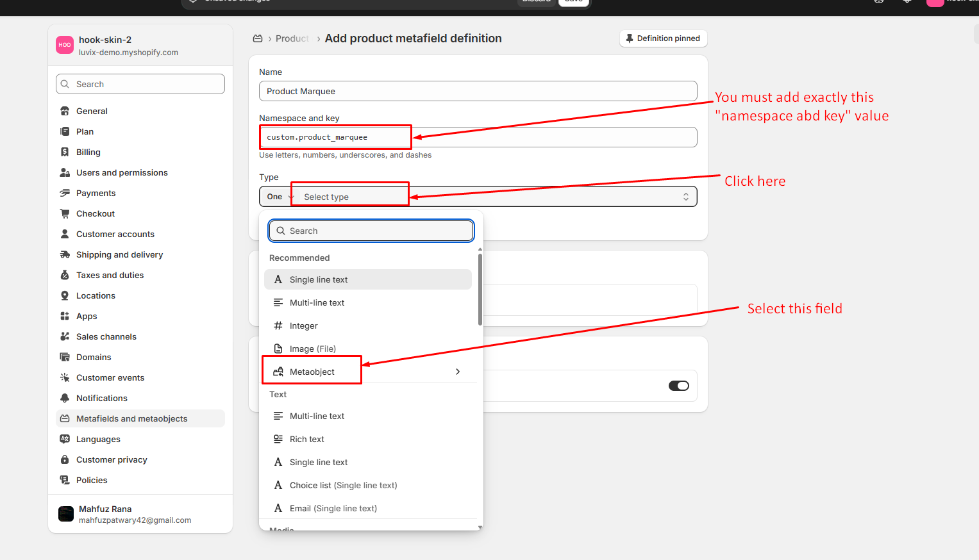Screen dimensions: 979x560
Task: Open Metafields and metaobjects settings
Action: coord(131,418)
